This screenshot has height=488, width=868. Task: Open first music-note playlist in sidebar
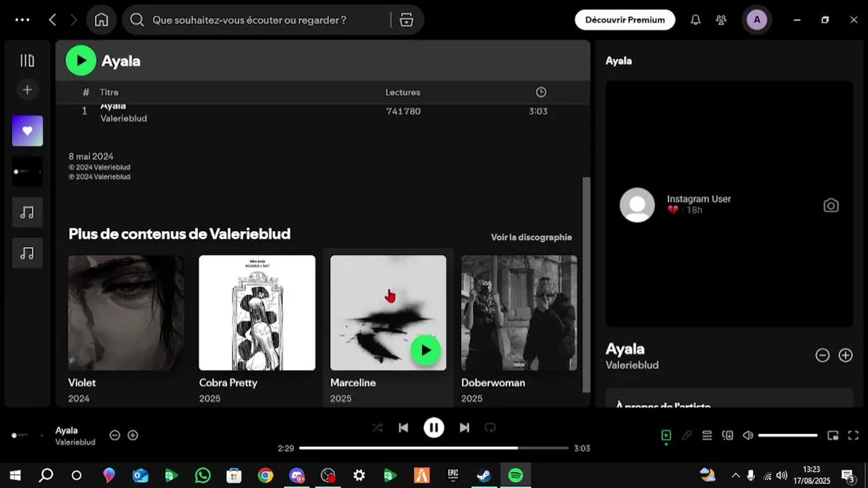(27, 212)
